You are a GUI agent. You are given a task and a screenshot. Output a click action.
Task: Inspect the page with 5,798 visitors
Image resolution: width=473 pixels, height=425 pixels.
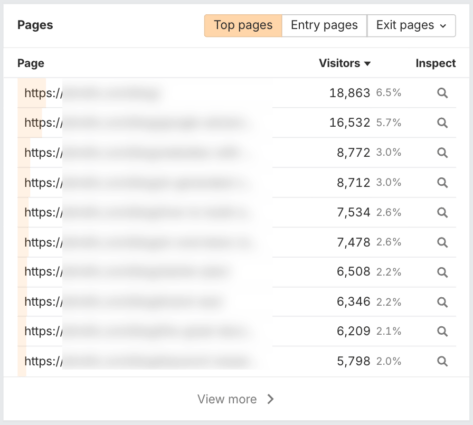pyautogui.click(x=442, y=361)
